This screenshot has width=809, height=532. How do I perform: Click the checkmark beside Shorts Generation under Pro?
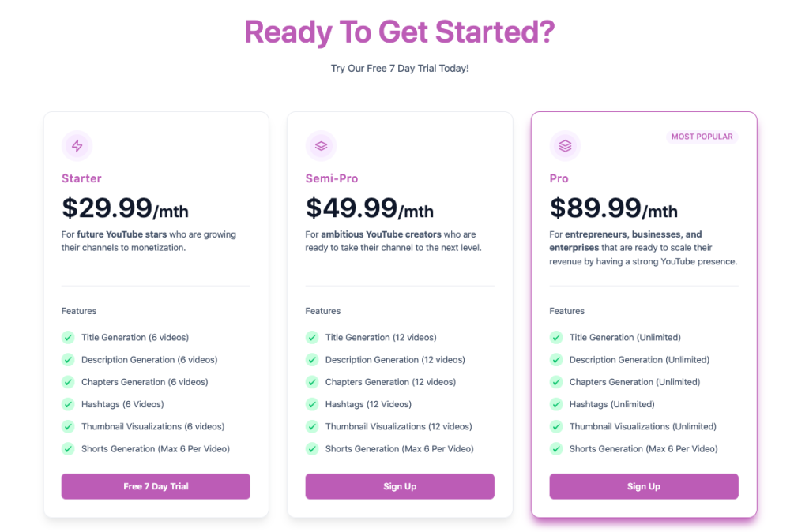coord(556,448)
